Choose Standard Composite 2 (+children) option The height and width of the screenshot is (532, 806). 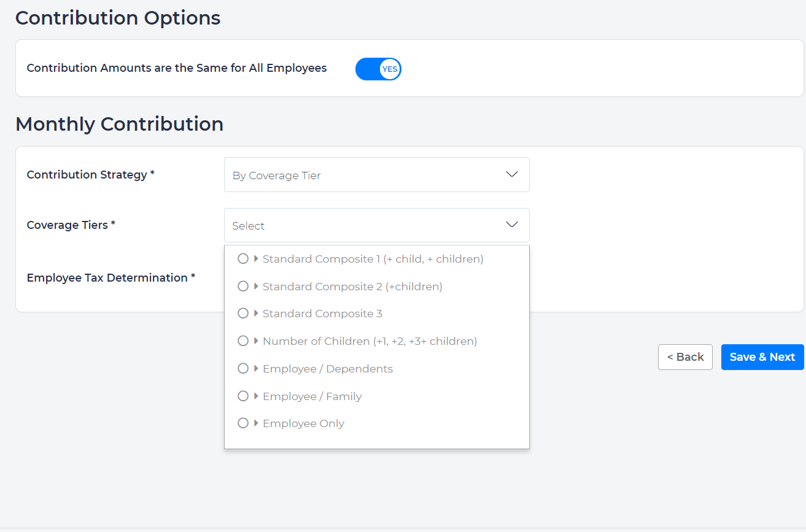(243, 286)
